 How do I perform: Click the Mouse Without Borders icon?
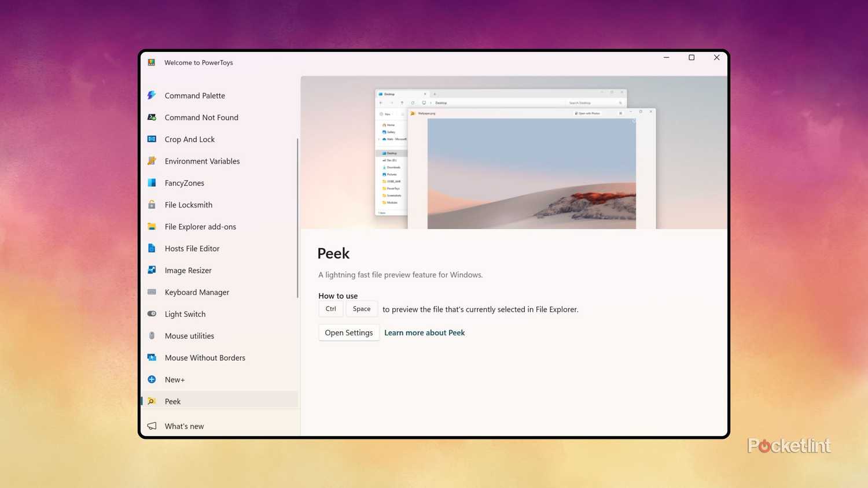(x=152, y=357)
